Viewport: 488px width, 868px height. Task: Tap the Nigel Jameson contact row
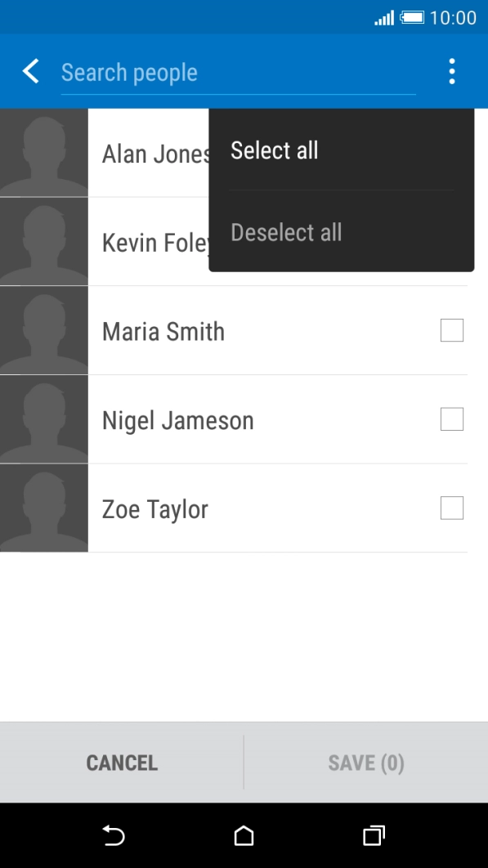[245, 419]
